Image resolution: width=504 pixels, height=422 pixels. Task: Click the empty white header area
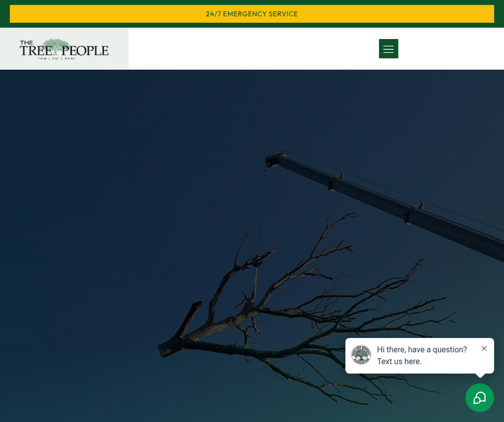[255, 49]
